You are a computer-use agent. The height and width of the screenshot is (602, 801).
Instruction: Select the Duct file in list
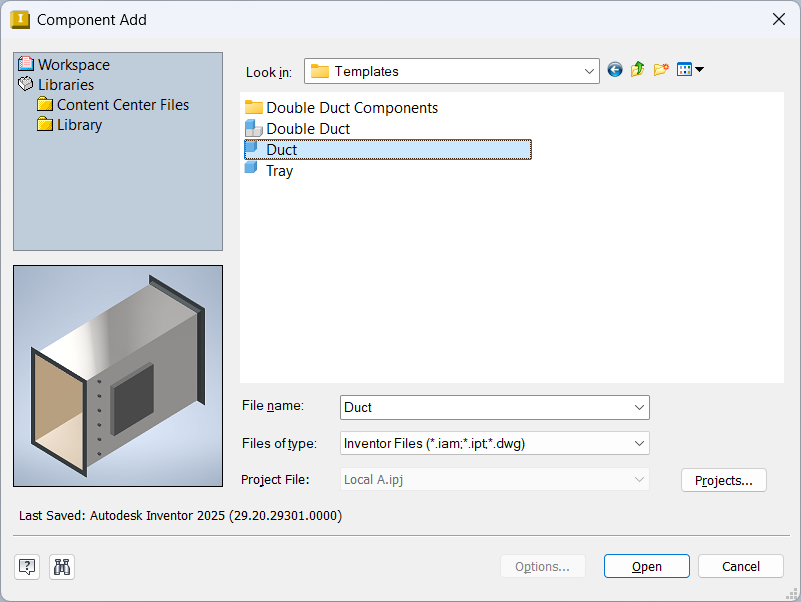[x=281, y=150]
